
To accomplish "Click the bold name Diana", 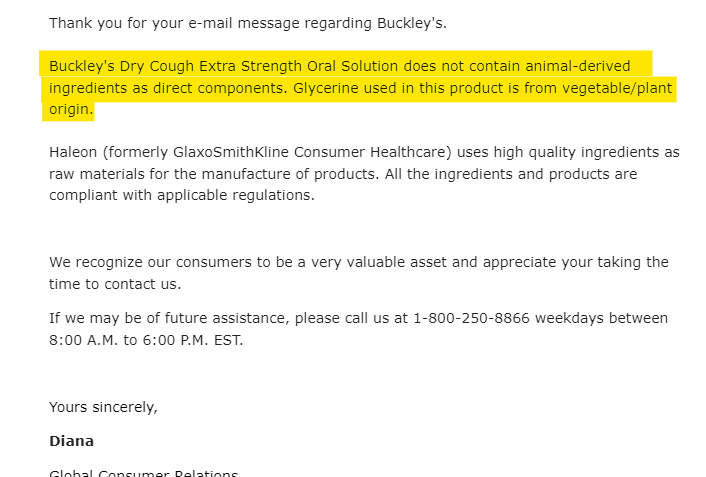I will pos(71,441).
